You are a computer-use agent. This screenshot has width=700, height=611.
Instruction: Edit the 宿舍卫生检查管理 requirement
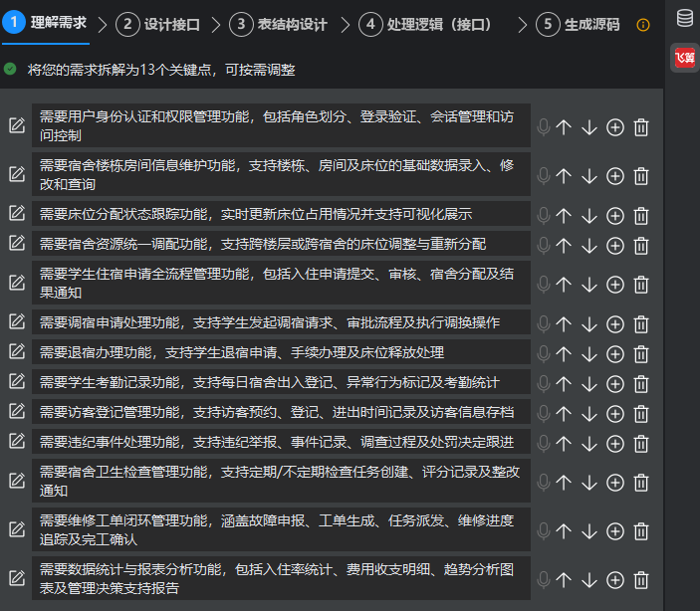[x=17, y=481]
